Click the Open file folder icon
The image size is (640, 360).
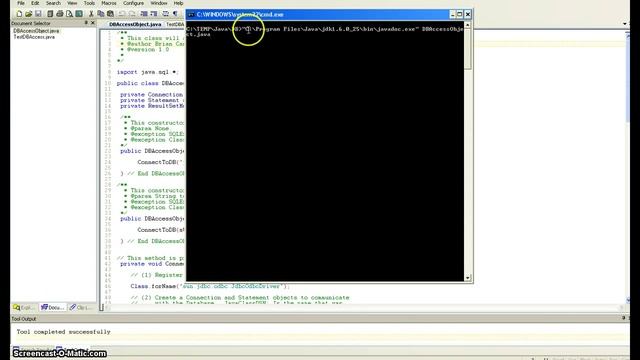click(x=29, y=14)
